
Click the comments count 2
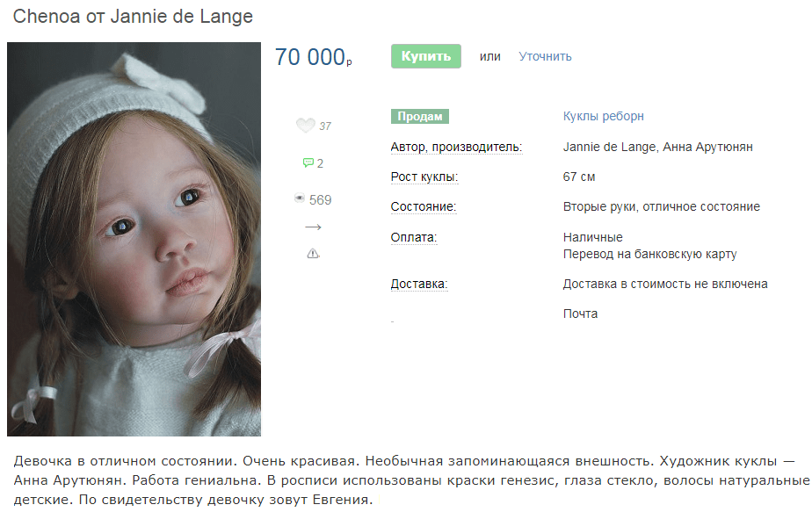[320, 163]
